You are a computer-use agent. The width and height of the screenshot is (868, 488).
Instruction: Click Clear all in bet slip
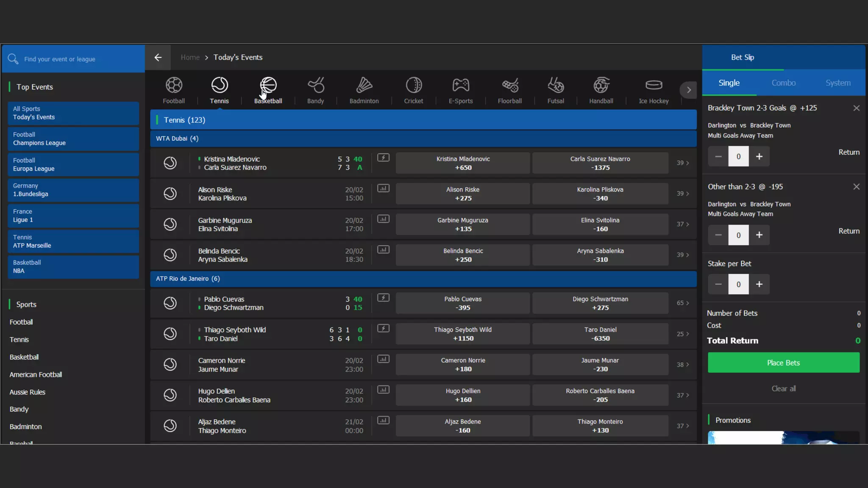click(x=783, y=388)
